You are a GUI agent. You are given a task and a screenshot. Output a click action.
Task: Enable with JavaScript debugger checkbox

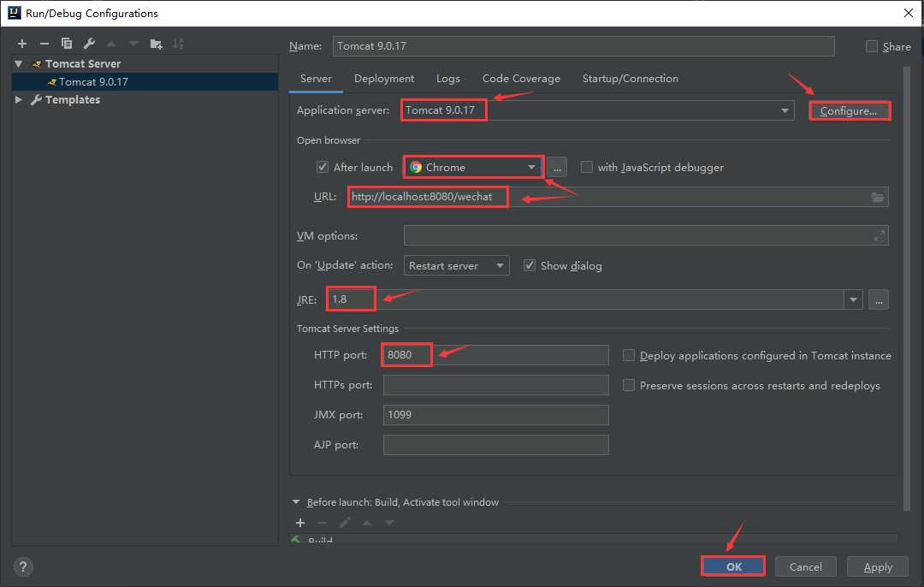coord(587,168)
